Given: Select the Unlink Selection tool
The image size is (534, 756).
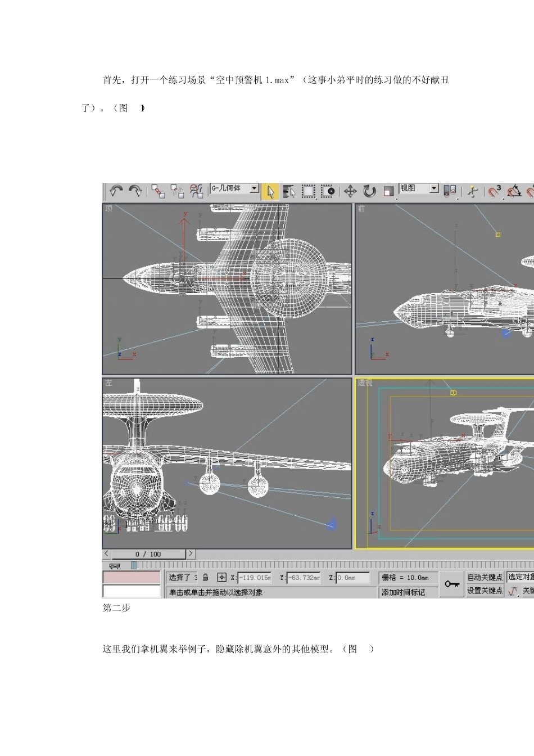Looking at the screenshot, I should pyautogui.click(x=177, y=191).
